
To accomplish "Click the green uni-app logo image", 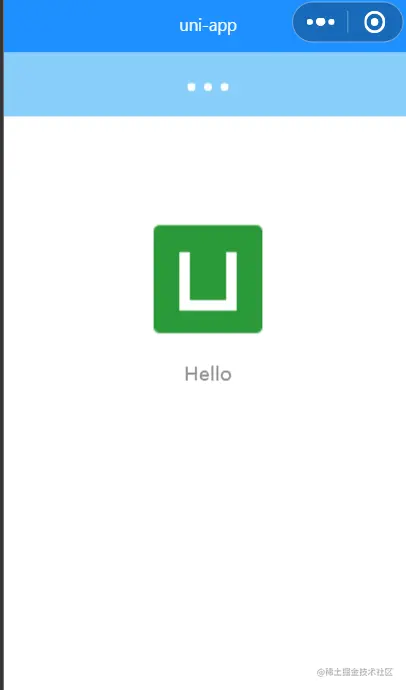I will 208,279.
